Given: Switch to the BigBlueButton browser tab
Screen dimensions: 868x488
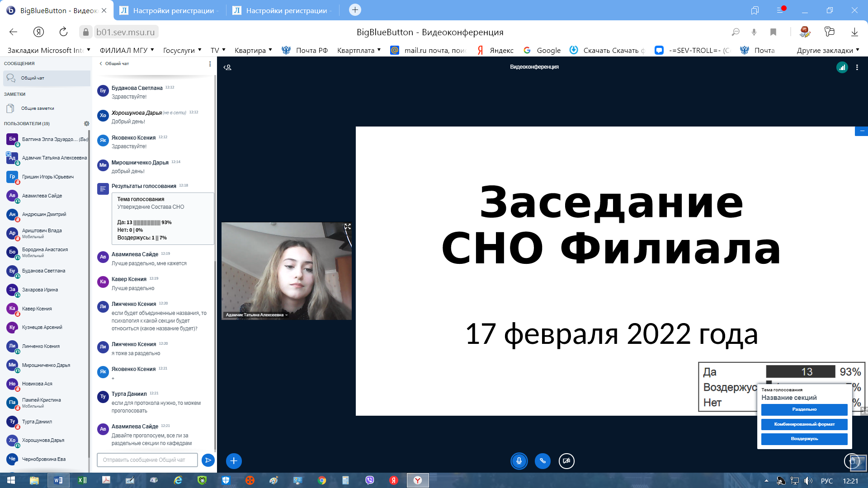Looking at the screenshot, I should (57, 10).
